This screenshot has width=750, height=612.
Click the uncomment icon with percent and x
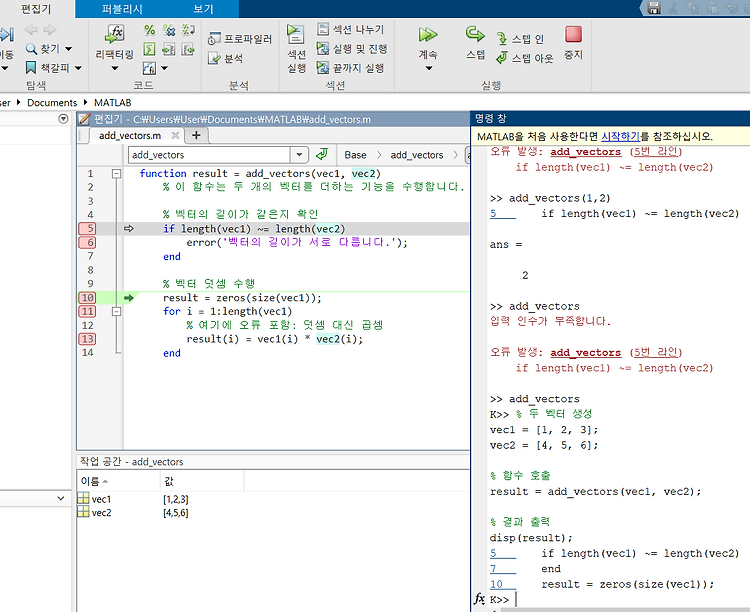pos(169,30)
